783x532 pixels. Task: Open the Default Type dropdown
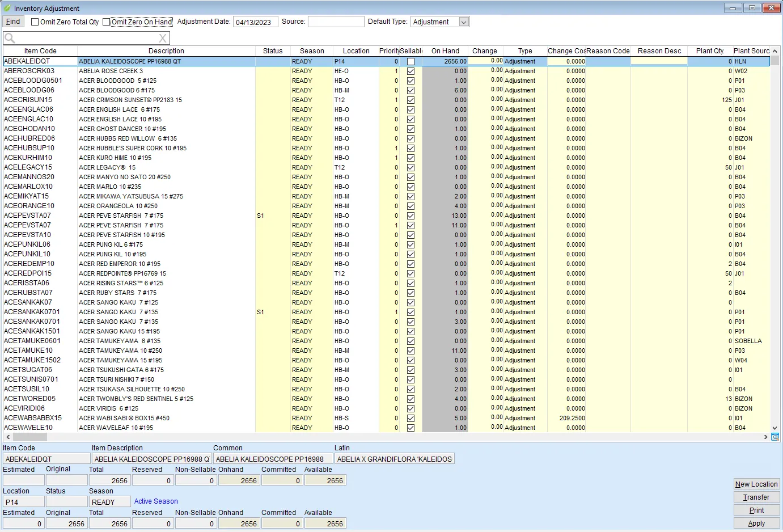pyautogui.click(x=464, y=22)
